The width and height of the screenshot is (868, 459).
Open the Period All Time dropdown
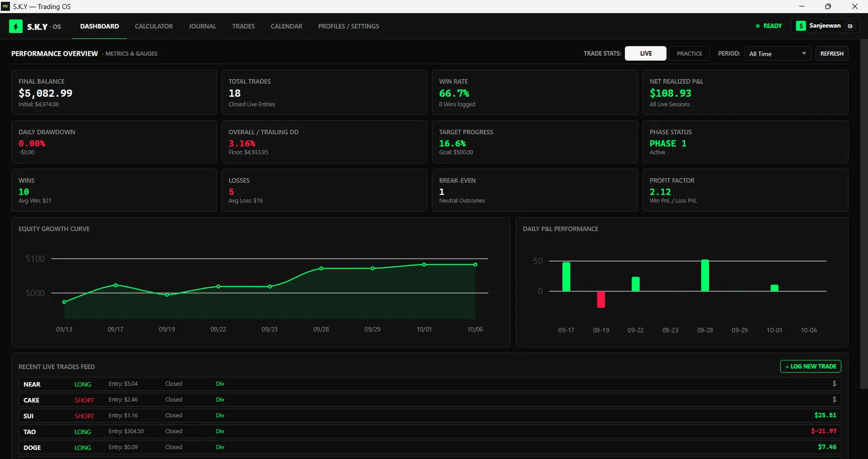click(777, 54)
